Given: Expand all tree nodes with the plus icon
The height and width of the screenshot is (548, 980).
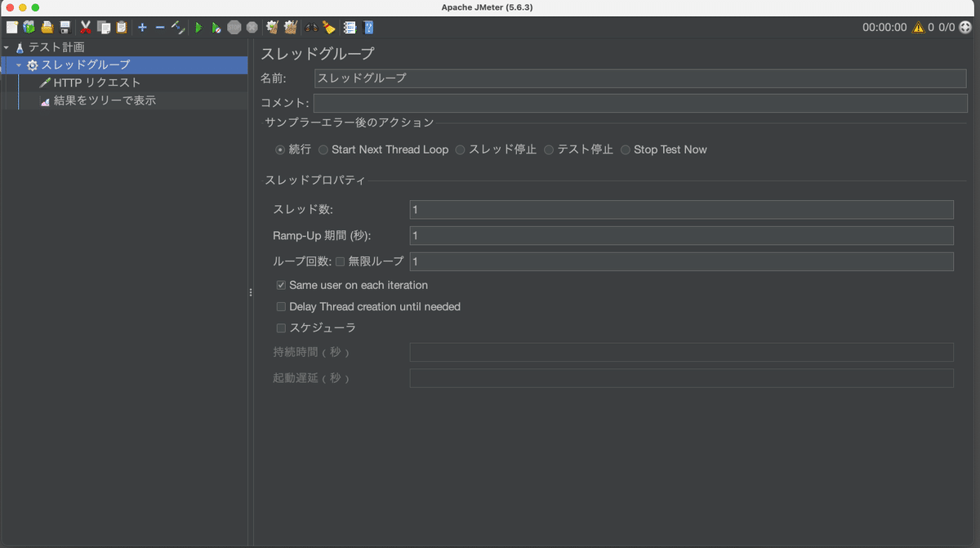Looking at the screenshot, I should [x=141, y=26].
